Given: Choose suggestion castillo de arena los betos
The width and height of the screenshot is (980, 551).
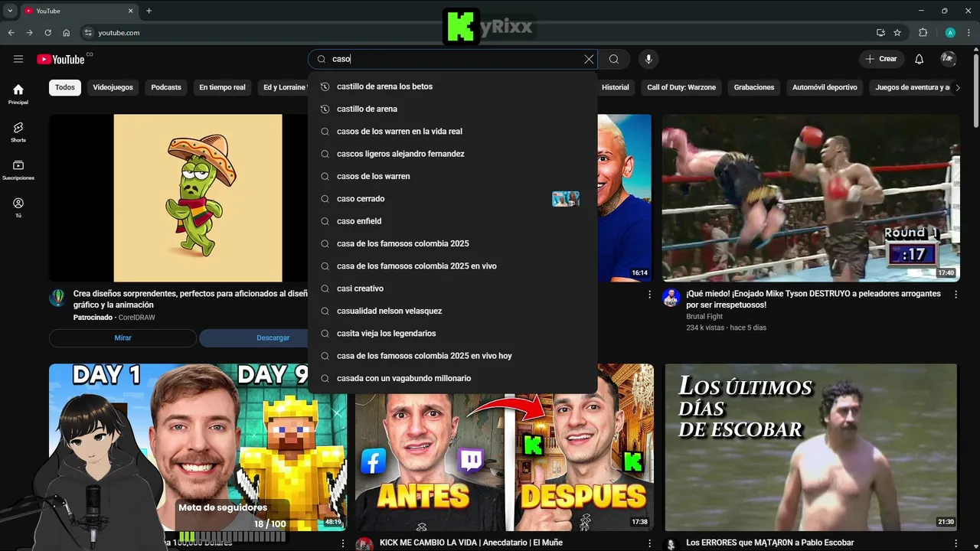Looking at the screenshot, I should click(452, 86).
